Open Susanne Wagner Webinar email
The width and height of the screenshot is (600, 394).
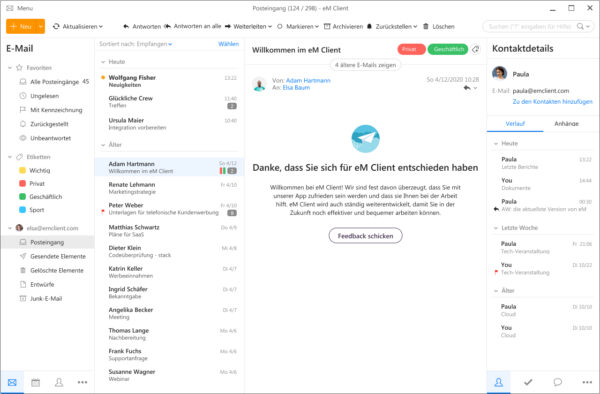169,375
